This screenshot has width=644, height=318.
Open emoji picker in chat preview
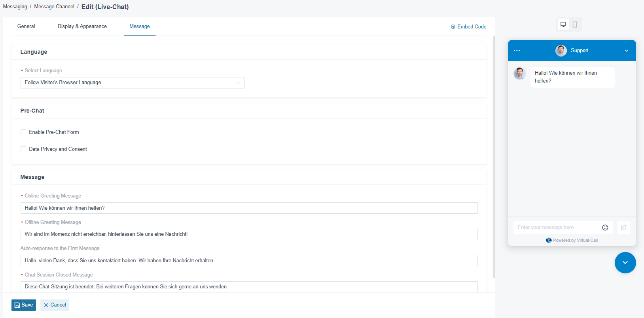605,228
